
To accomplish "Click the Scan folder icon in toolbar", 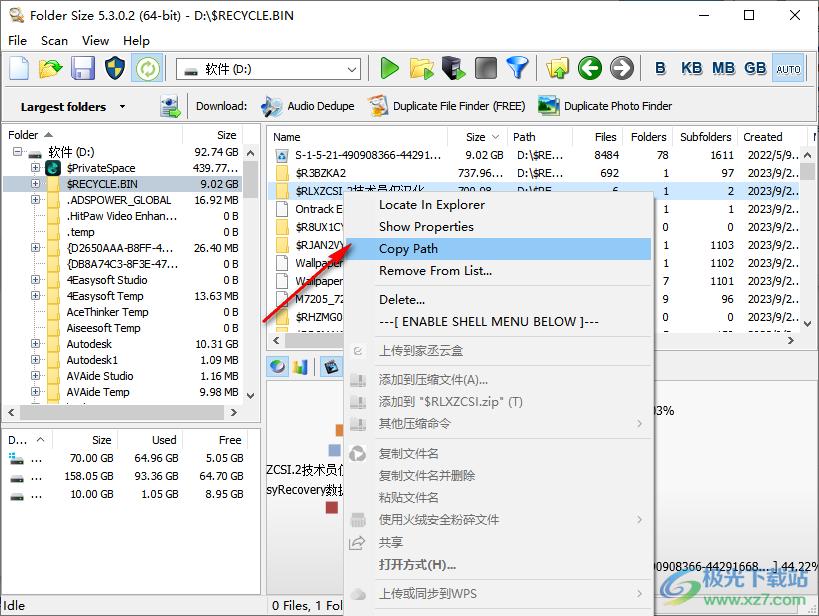I will [x=422, y=68].
